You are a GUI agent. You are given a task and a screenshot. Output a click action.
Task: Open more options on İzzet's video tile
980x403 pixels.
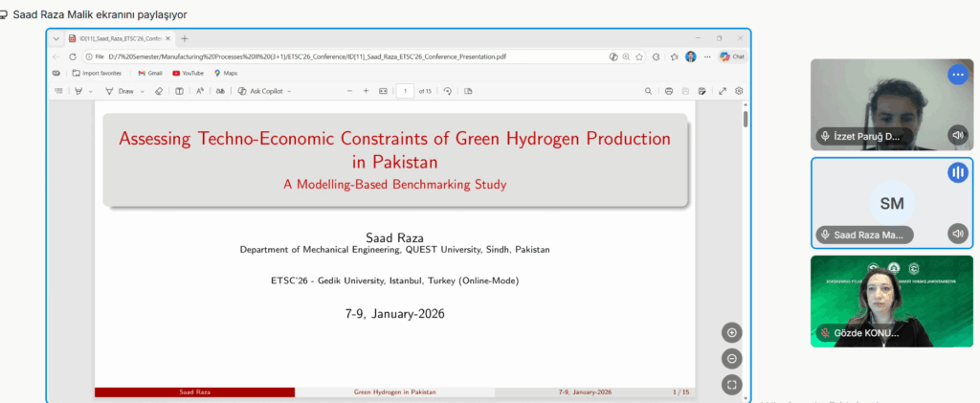(957, 75)
